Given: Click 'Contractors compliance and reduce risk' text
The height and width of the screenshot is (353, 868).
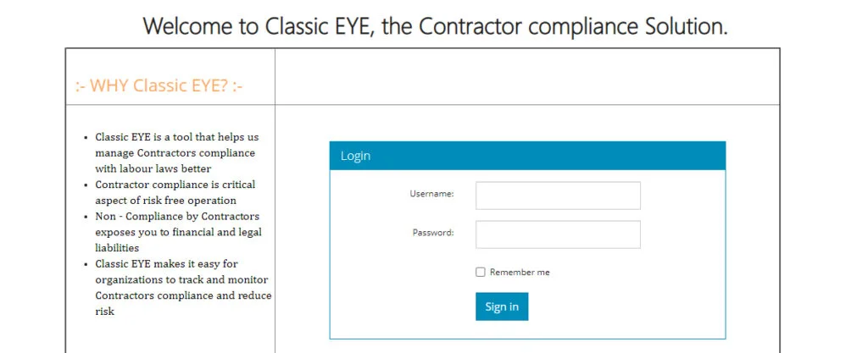Looking at the screenshot, I should 183,303.
